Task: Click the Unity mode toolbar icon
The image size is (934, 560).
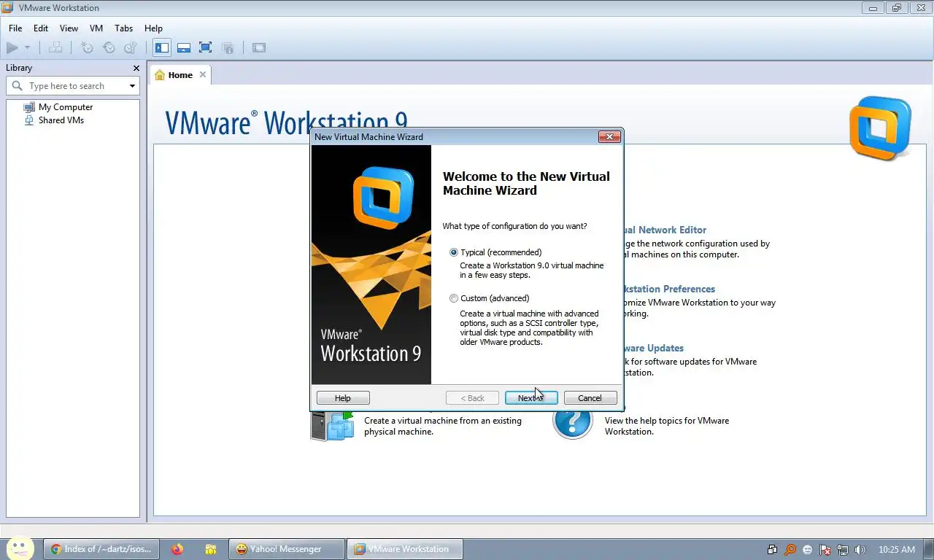Action: tap(228, 48)
